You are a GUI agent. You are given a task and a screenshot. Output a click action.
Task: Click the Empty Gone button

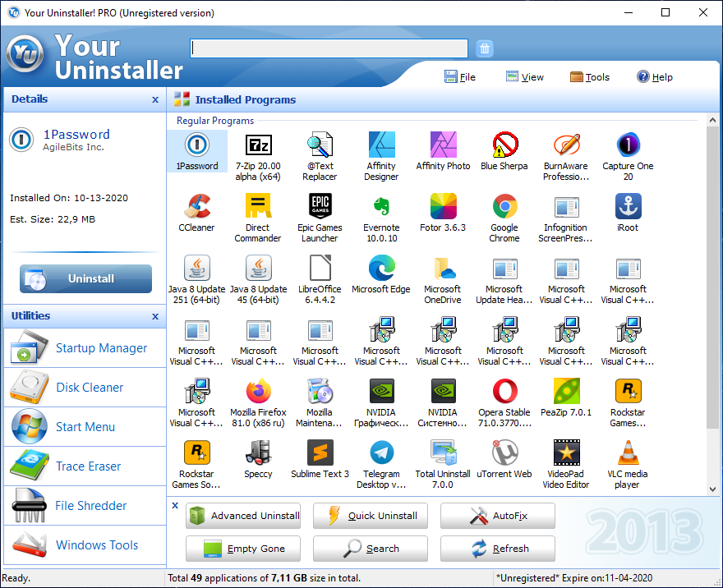243,549
